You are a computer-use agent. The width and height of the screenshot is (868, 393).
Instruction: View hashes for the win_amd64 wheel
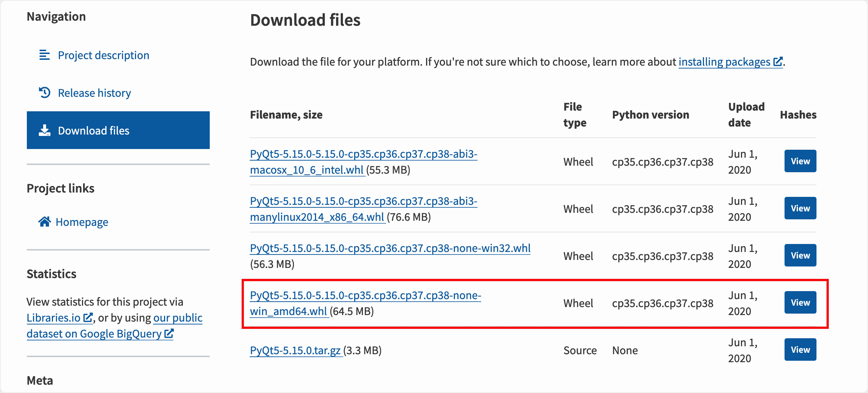800,302
